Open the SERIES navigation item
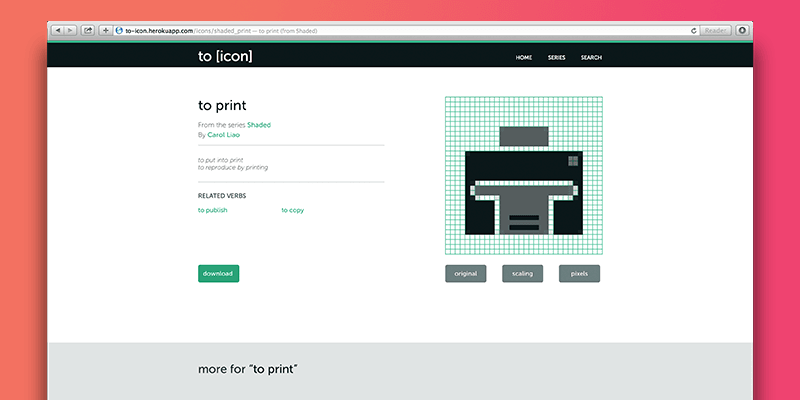 click(x=557, y=58)
